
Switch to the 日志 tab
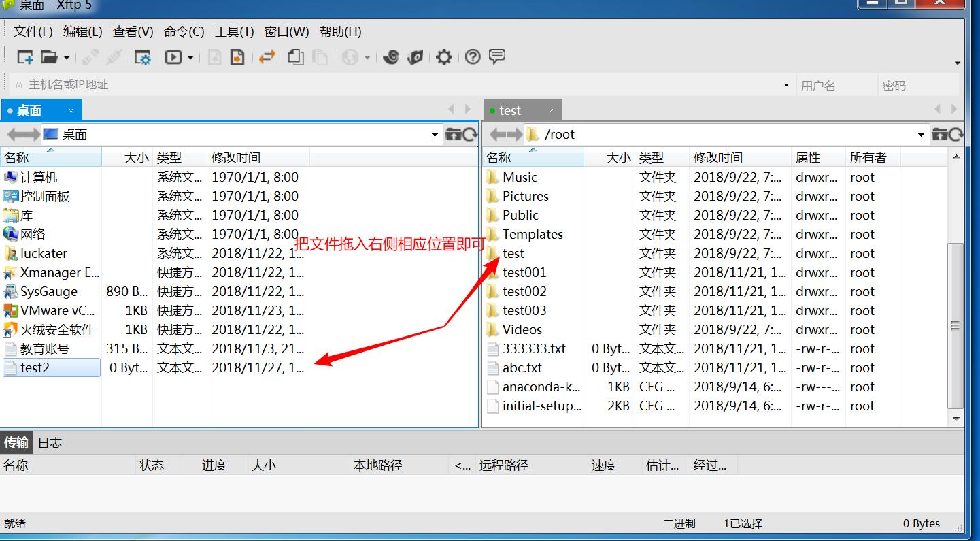tap(50, 442)
